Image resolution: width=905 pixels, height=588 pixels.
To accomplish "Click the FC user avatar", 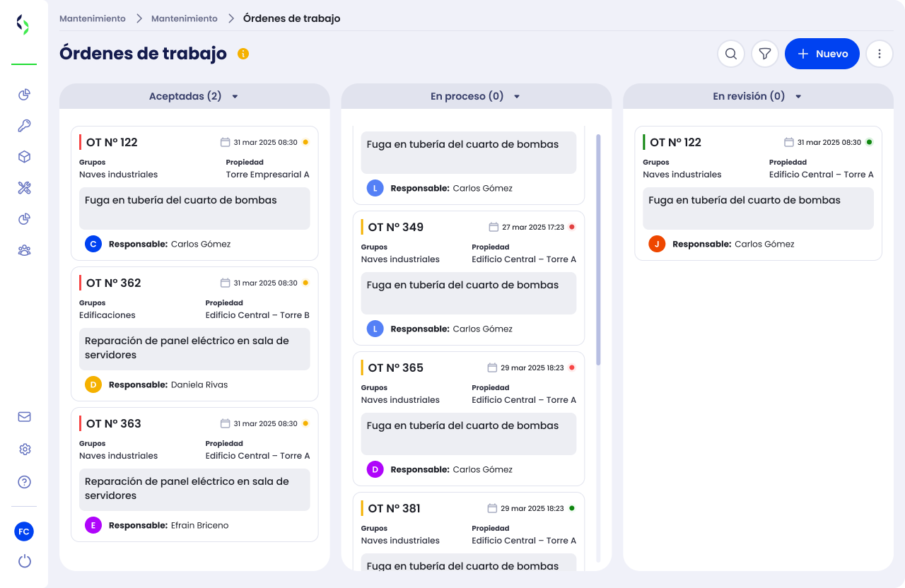I will tap(24, 531).
